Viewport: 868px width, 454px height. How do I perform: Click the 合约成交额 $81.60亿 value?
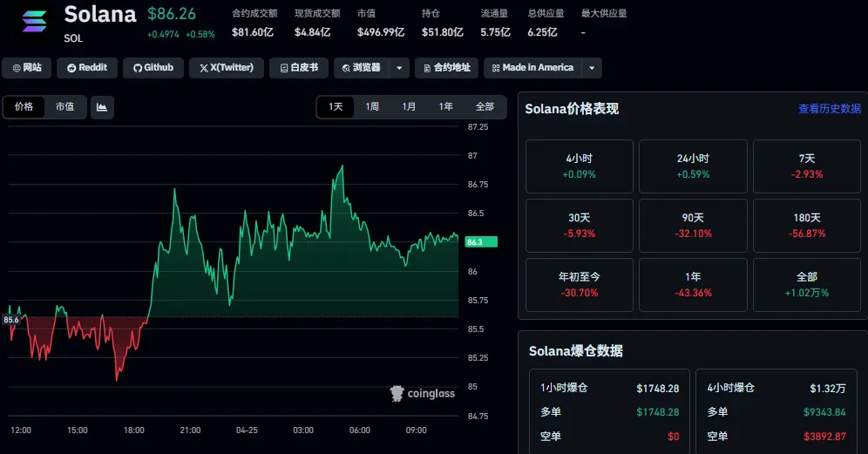pyautogui.click(x=253, y=32)
